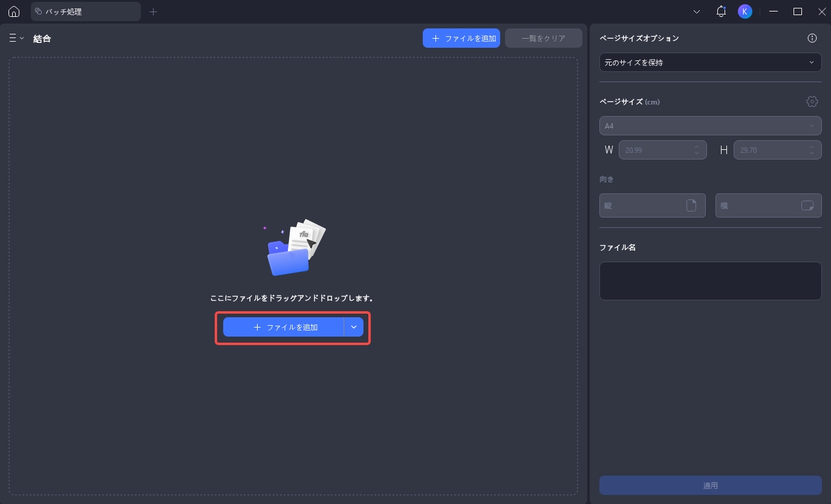Switch to the バッチ処理 tab
The height and width of the screenshot is (504, 831).
click(x=86, y=11)
